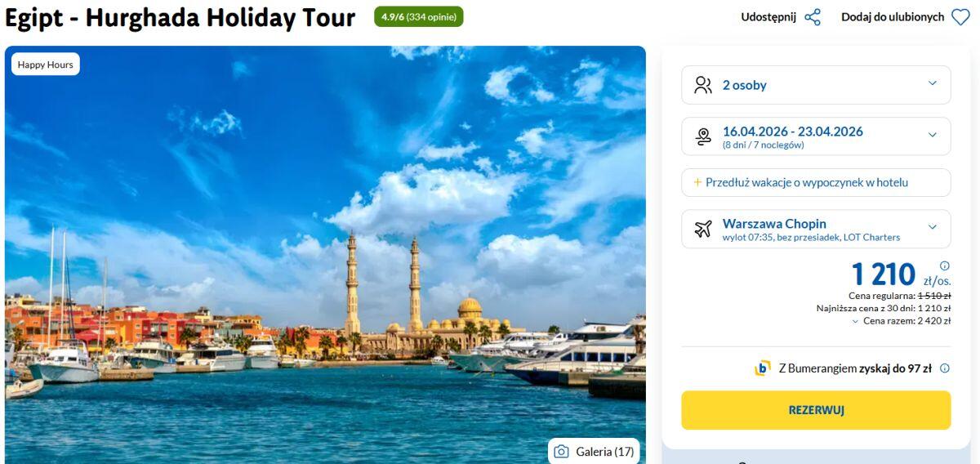Image resolution: width=980 pixels, height=464 pixels.
Task: Click the info icon next to price
Action: click(945, 265)
